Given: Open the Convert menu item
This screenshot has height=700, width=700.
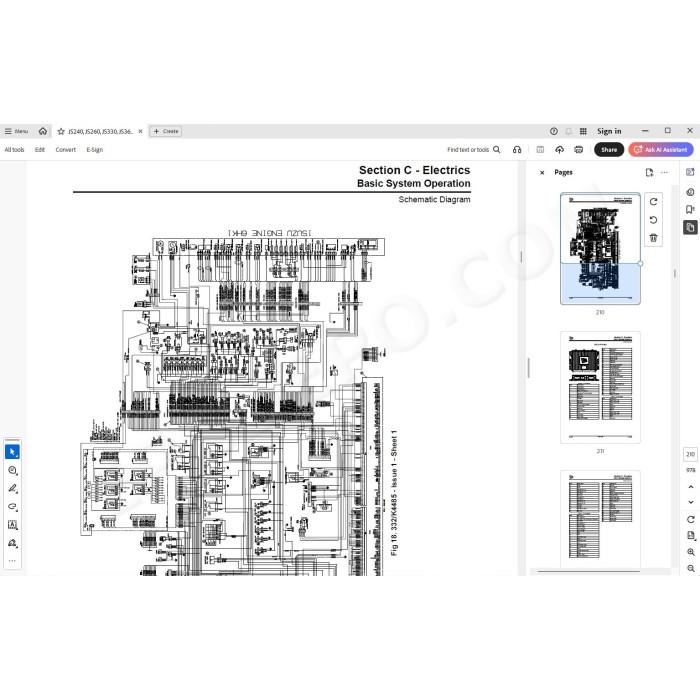Looking at the screenshot, I should (66, 150).
